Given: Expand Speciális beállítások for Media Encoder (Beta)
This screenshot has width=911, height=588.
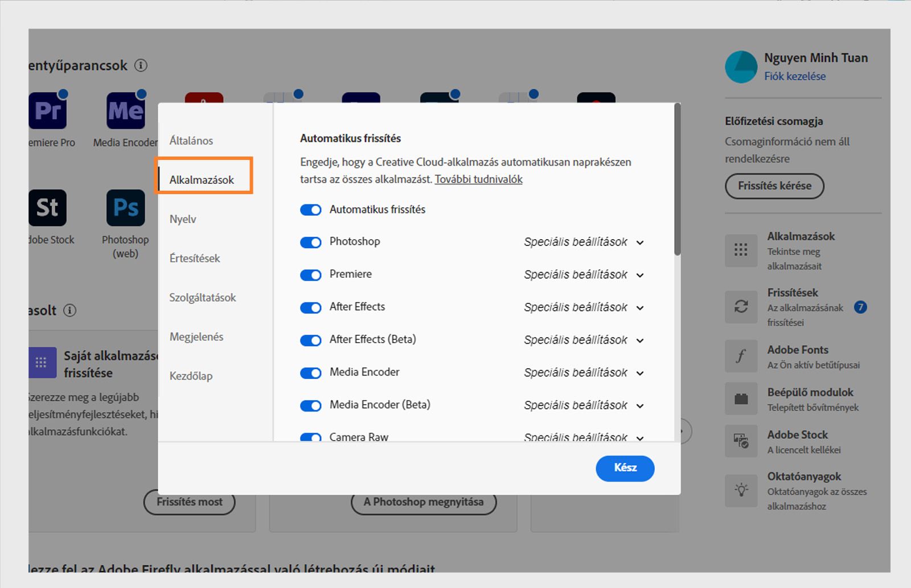Looking at the screenshot, I should (x=584, y=405).
